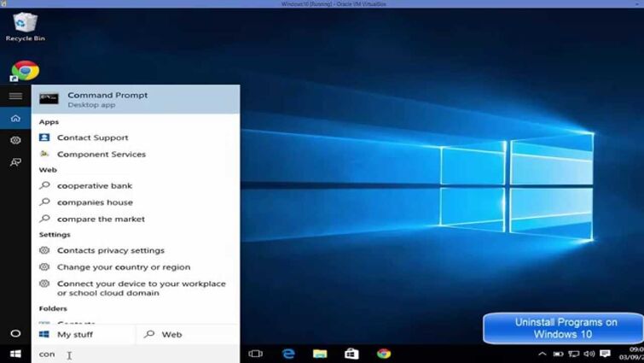Click the search box containing 'con'
This screenshot has width=644, height=363.
(x=136, y=354)
